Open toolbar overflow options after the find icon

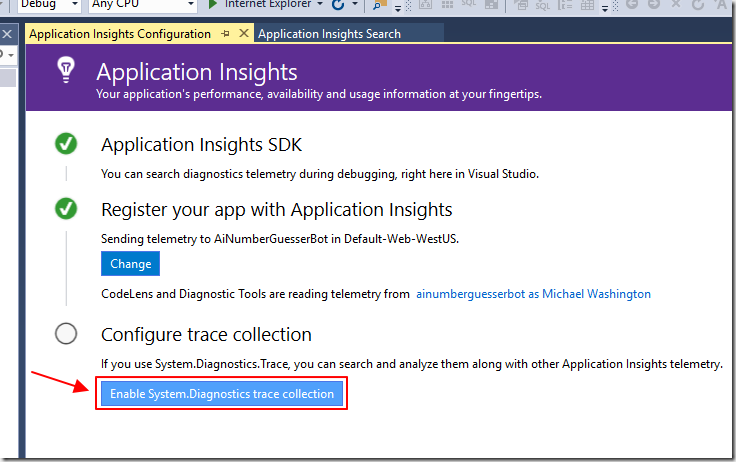[398, 7]
